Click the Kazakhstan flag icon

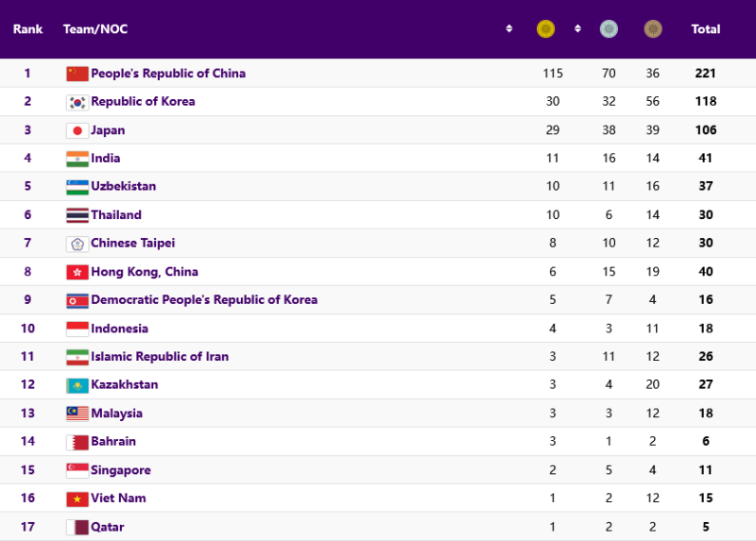pos(77,385)
